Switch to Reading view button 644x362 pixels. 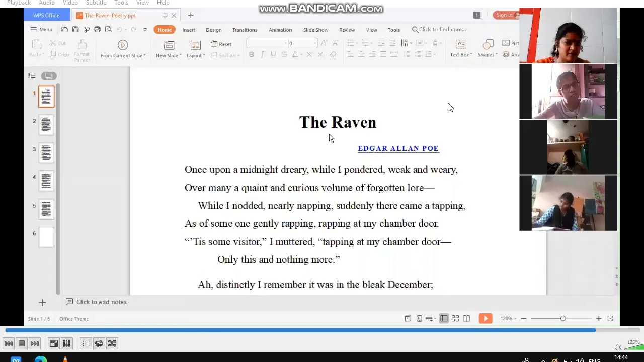coord(466,318)
